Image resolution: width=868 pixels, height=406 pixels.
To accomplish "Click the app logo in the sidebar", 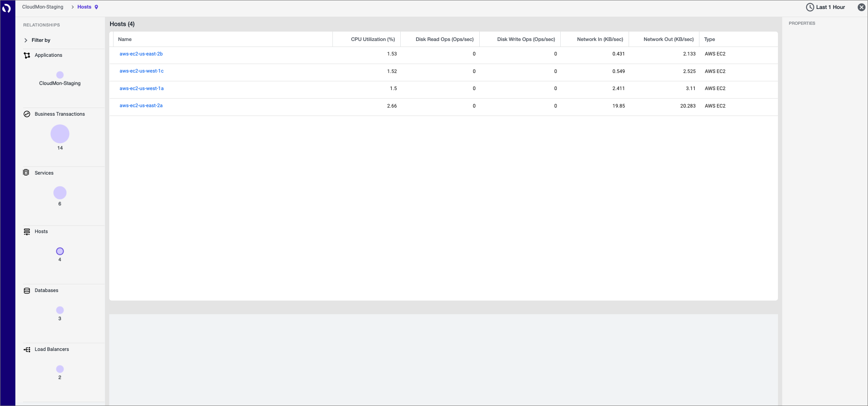I will pyautogui.click(x=6, y=8).
